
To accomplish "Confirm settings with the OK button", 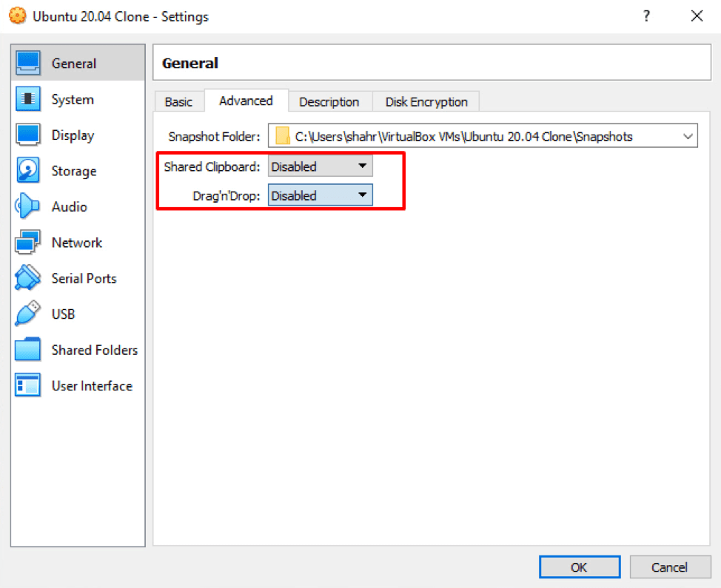I will coord(580,567).
